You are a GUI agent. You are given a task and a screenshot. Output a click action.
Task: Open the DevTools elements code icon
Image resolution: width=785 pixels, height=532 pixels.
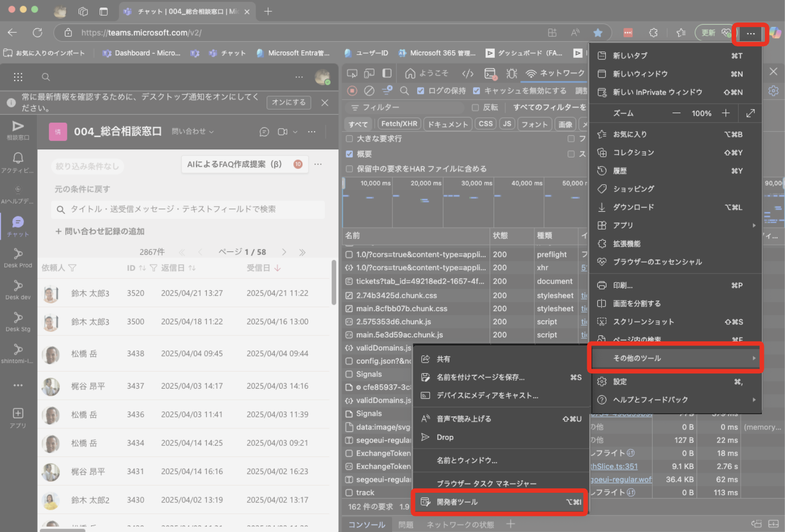[467, 73]
